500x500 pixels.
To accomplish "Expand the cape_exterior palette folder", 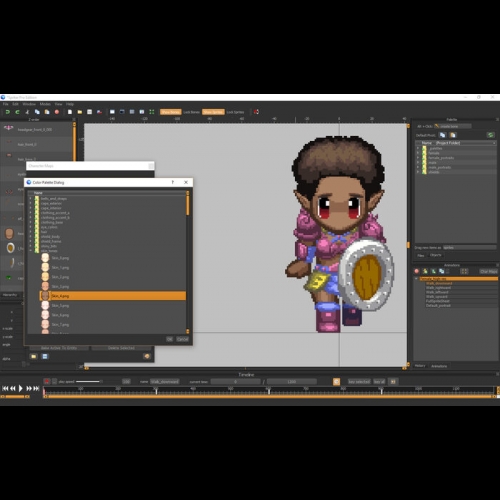I will coord(31,203).
